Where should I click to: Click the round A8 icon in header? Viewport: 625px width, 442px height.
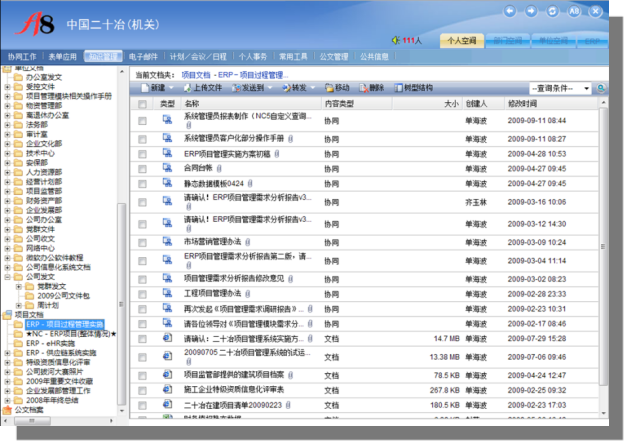click(574, 11)
